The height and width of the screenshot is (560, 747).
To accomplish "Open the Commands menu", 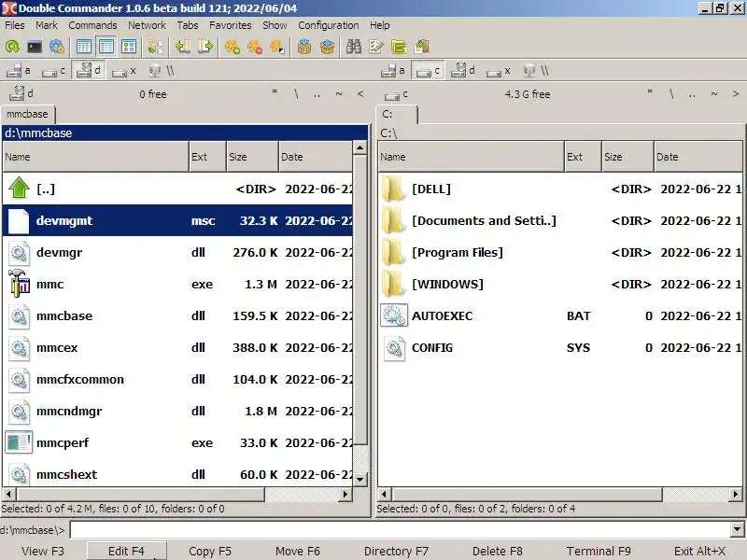I will click(x=92, y=25).
